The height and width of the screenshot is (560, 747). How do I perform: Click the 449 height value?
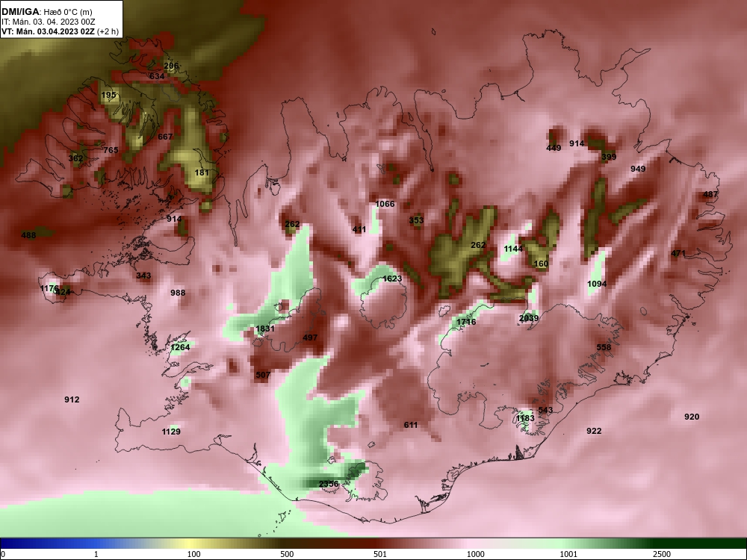(x=554, y=148)
